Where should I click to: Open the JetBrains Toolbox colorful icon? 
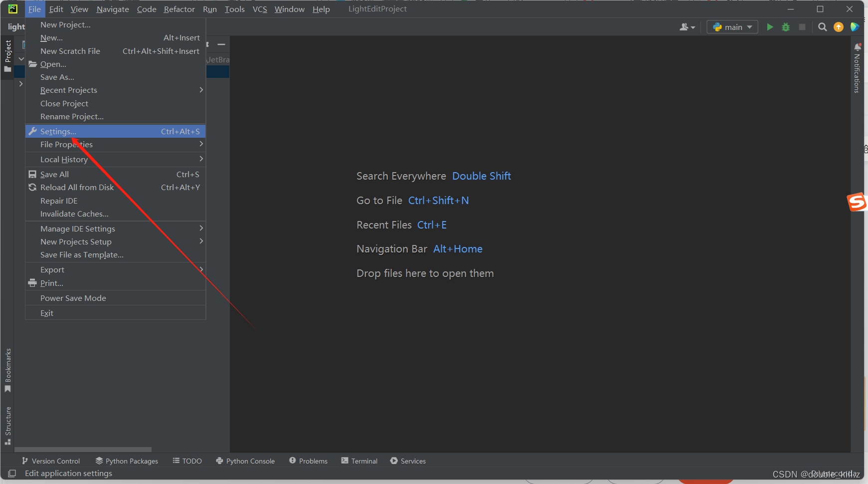(x=855, y=27)
